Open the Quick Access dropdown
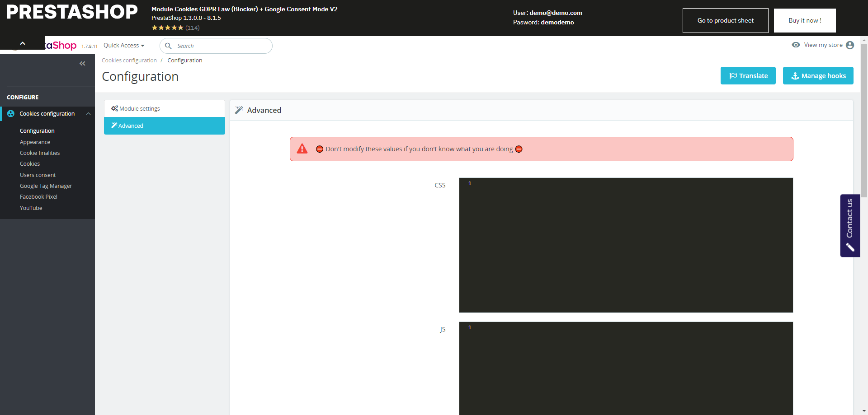Screen dimensions: 868x415 pyautogui.click(x=124, y=46)
